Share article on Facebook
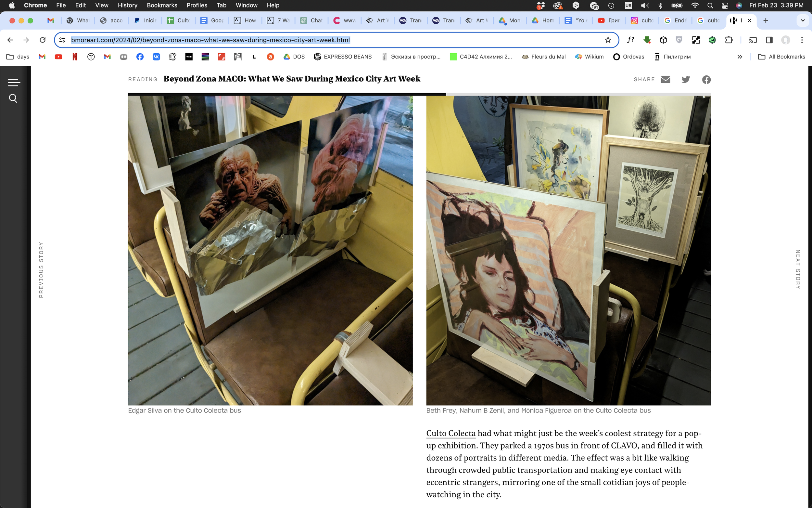The image size is (812, 508). [x=706, y=80]
